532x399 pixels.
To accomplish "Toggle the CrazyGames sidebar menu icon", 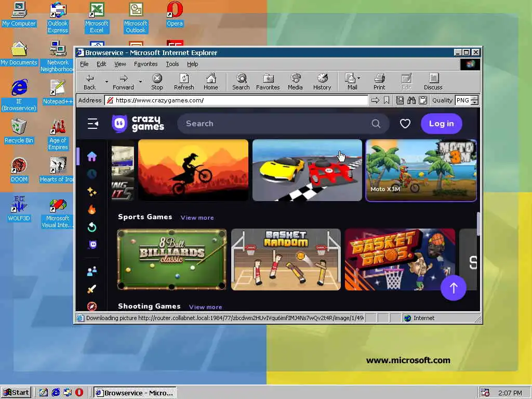I will [x=92, y=124].
